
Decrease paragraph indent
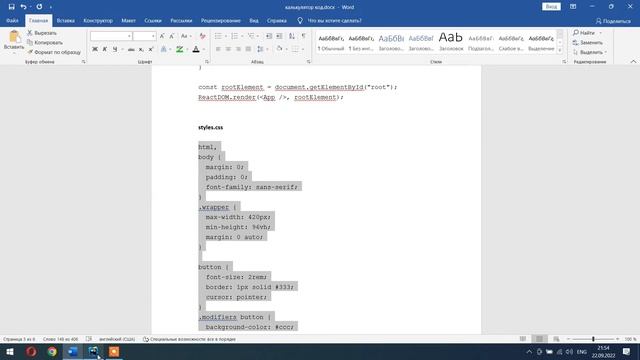coord(269,36)
